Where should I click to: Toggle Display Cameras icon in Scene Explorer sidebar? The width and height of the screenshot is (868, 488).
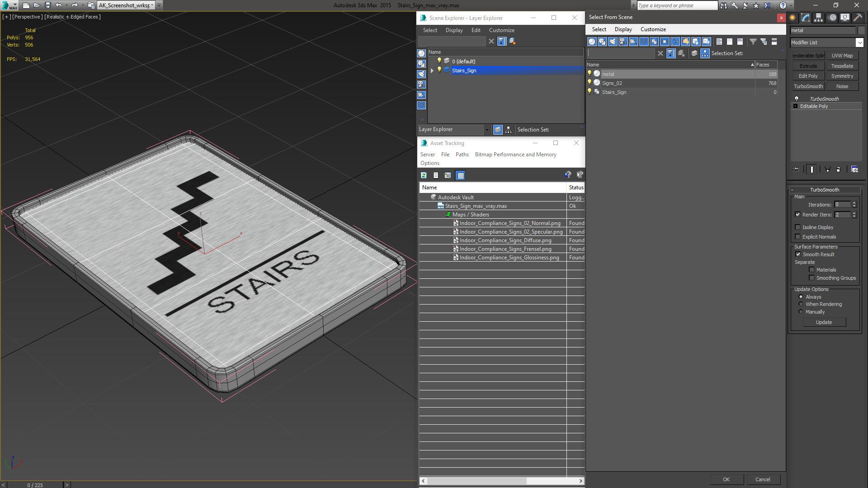click(x=421, y=84)
